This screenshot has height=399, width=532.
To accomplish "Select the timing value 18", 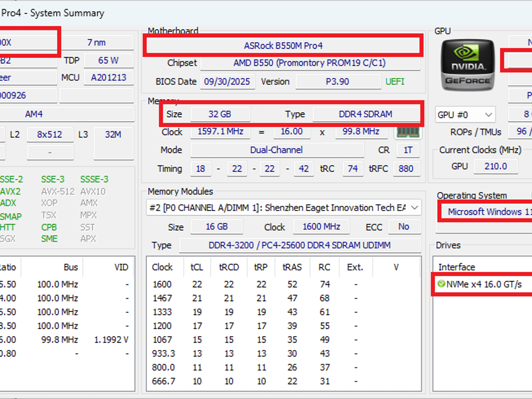I will point(201,169).
